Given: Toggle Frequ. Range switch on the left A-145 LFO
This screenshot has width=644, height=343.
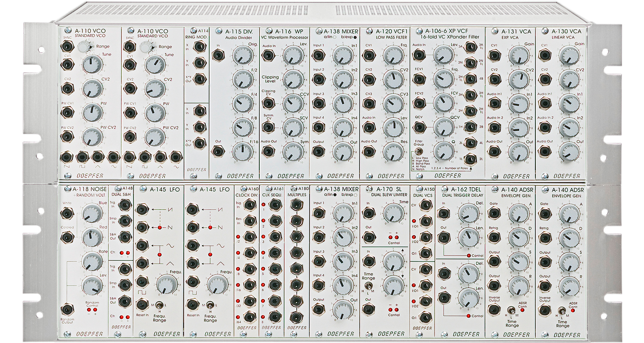Looking at the screenshot, I should [x=158, y=305].
